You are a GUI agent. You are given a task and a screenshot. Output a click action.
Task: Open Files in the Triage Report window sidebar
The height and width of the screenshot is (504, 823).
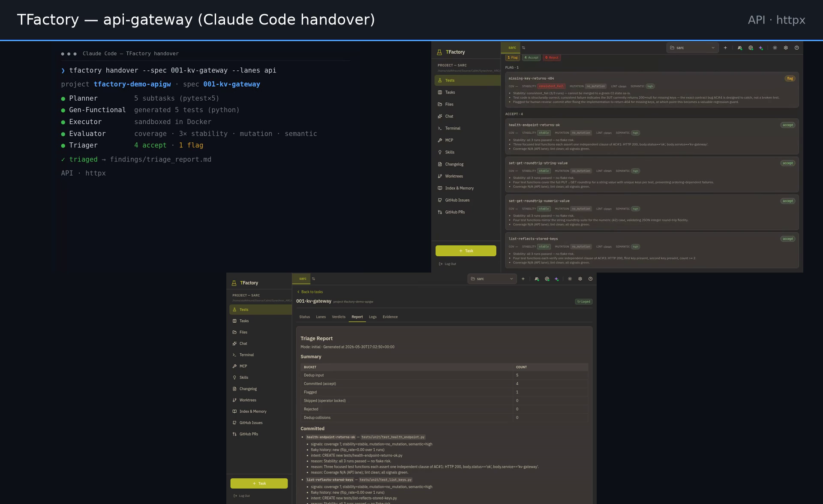pos(261,333)
